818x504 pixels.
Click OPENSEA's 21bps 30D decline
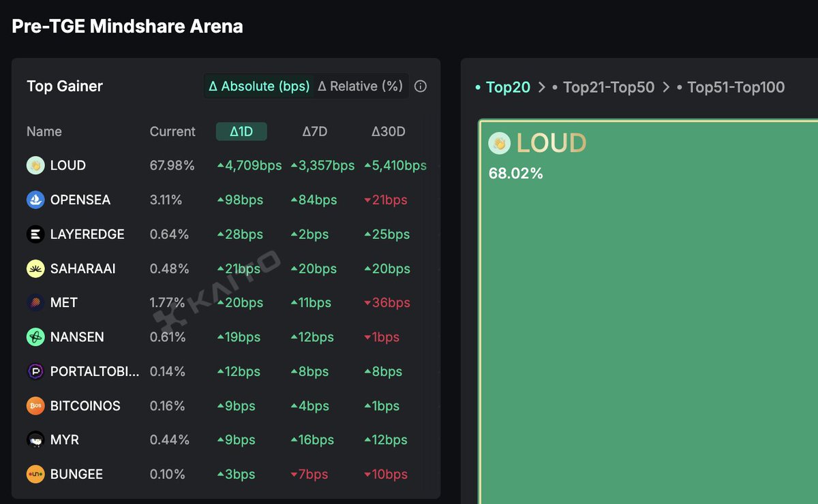(x=386, y=200)
